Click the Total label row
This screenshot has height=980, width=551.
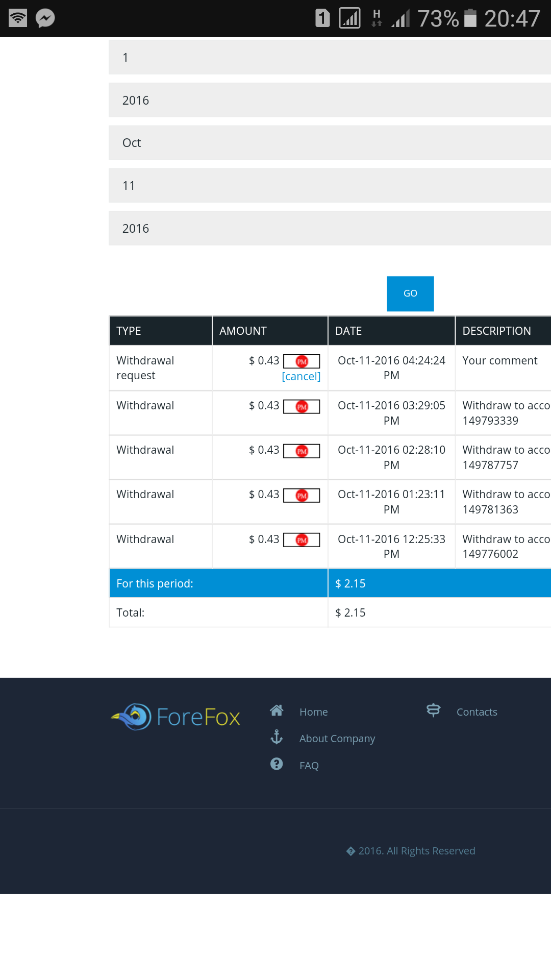click(130, 612)
